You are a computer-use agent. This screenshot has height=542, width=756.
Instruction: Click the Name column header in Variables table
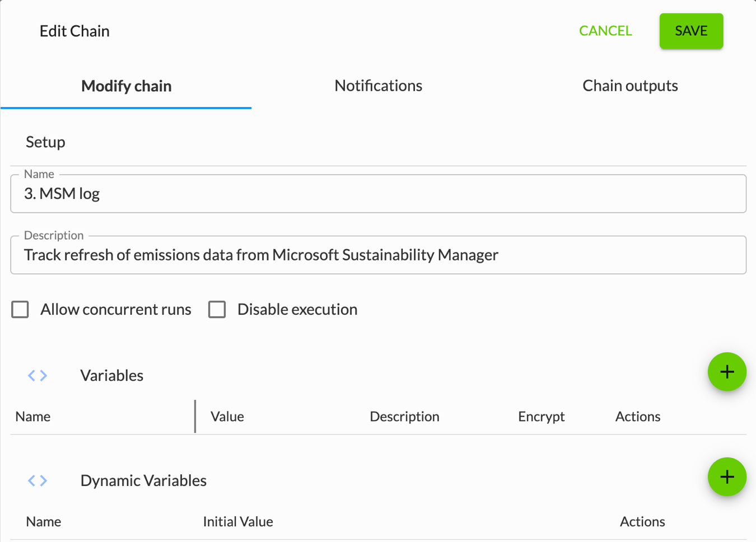(33, 417)
